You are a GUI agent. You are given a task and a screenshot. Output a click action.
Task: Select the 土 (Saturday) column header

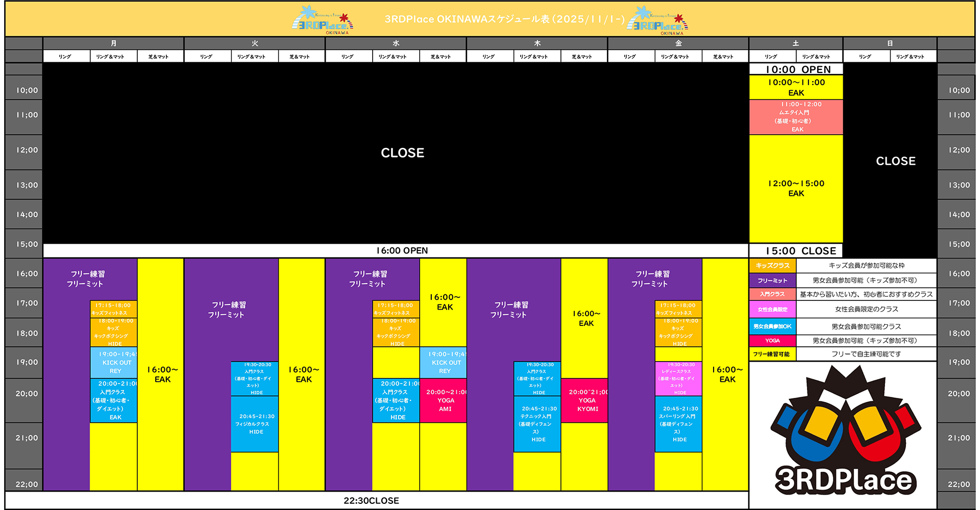click(795, 43)
